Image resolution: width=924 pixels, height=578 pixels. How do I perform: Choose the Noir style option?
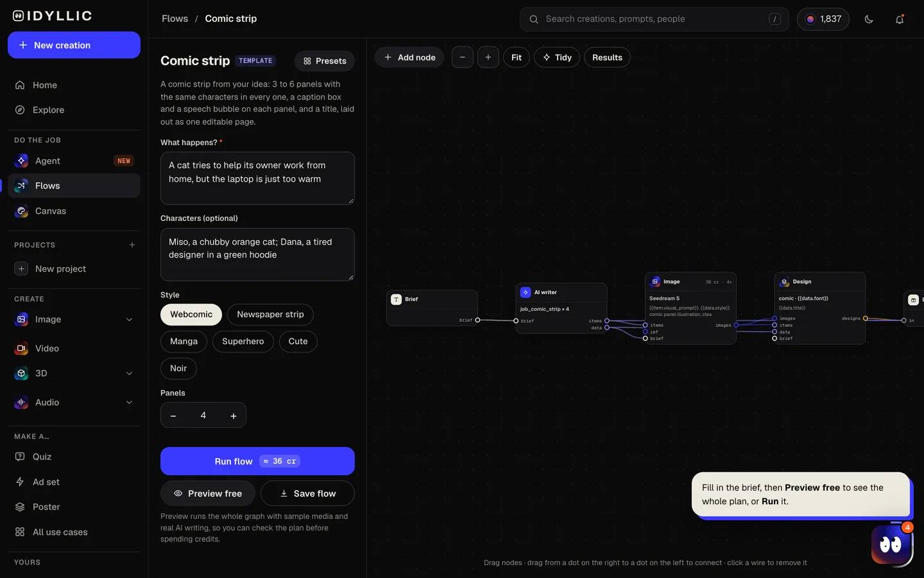coord(178,369)
